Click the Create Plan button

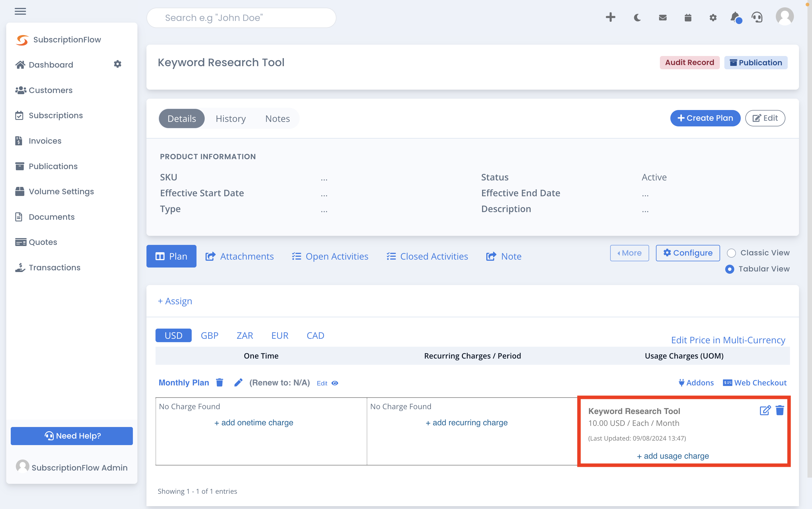[x=705, y=118]
